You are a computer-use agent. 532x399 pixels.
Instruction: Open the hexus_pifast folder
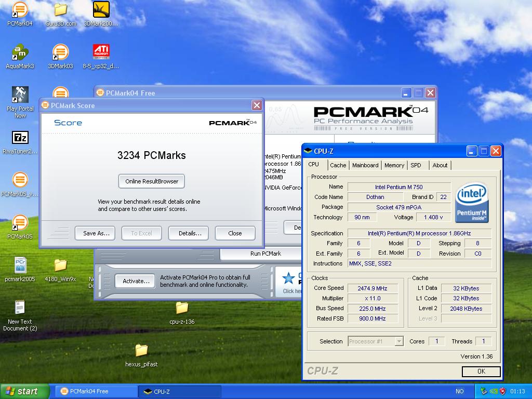click(x=141, y=355)
